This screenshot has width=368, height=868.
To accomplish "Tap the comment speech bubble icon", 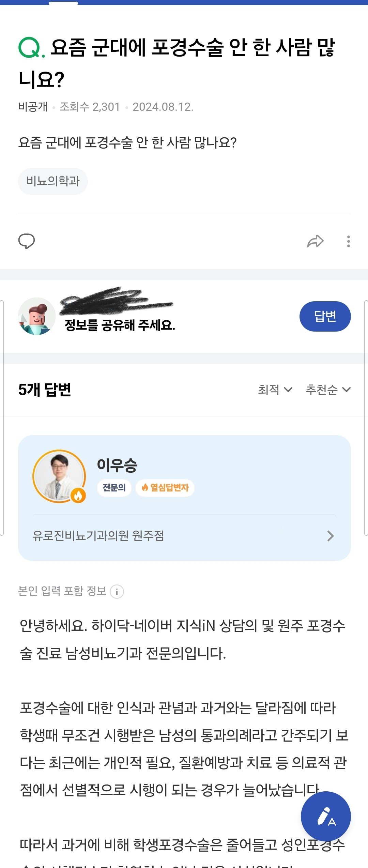I will [26, 241].
